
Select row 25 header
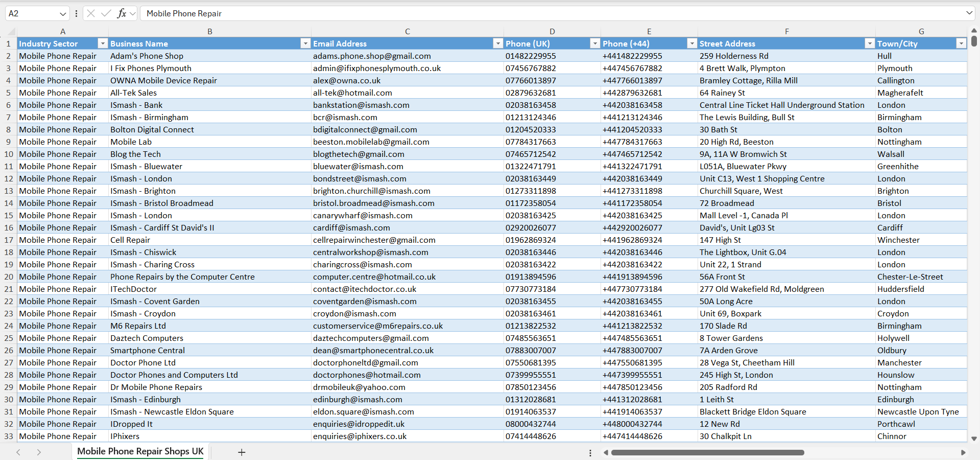click(9, 338)
